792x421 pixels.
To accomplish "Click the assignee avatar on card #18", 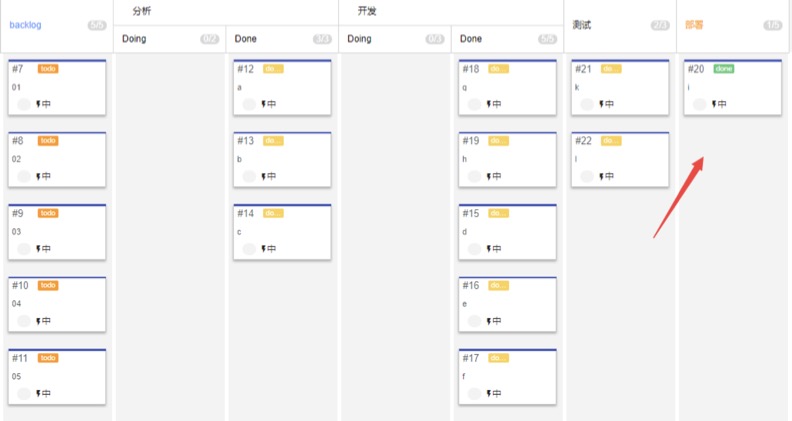I will click(474, 104).
